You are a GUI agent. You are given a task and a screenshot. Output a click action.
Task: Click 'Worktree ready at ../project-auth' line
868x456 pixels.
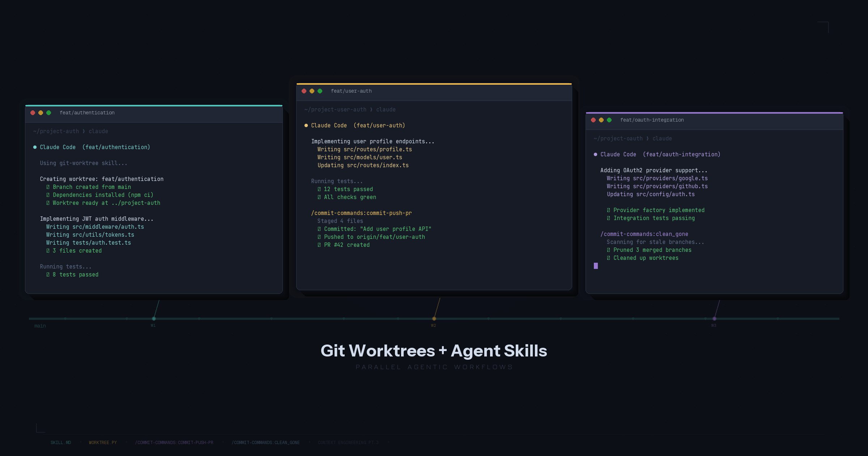coord(103,203)
